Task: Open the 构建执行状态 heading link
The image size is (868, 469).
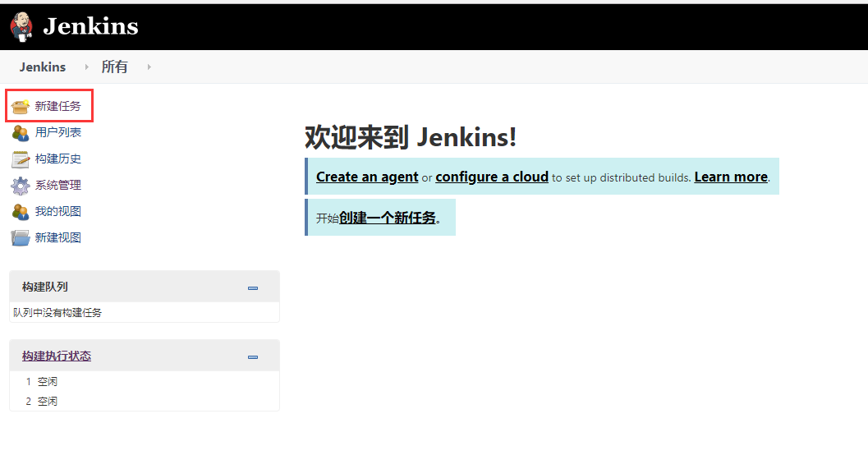Action: click(x=57, y=356)
